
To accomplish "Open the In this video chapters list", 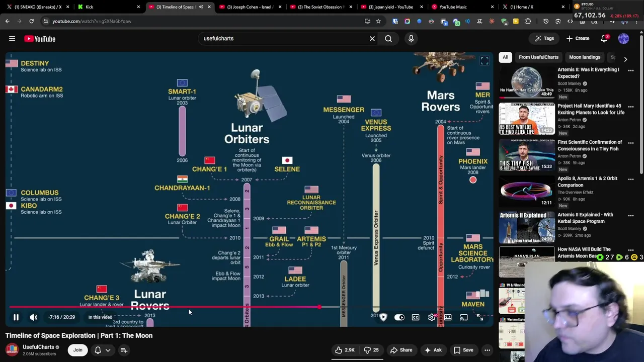I will (x=100, y=317).
